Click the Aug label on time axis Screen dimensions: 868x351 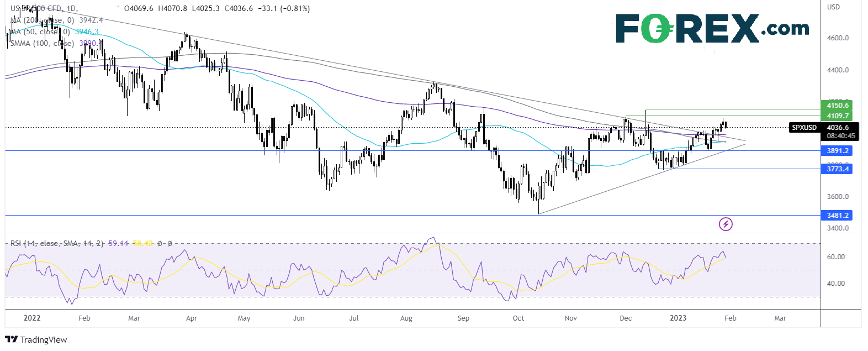coord(406,318)
